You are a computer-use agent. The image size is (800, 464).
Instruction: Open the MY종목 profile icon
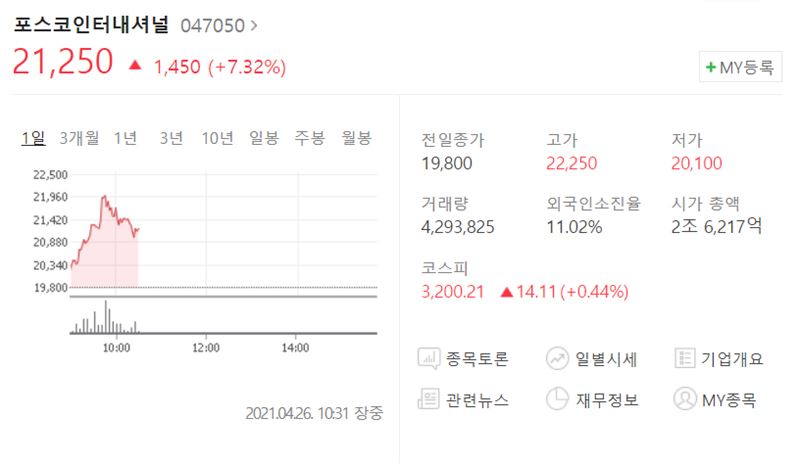(685, 399)
